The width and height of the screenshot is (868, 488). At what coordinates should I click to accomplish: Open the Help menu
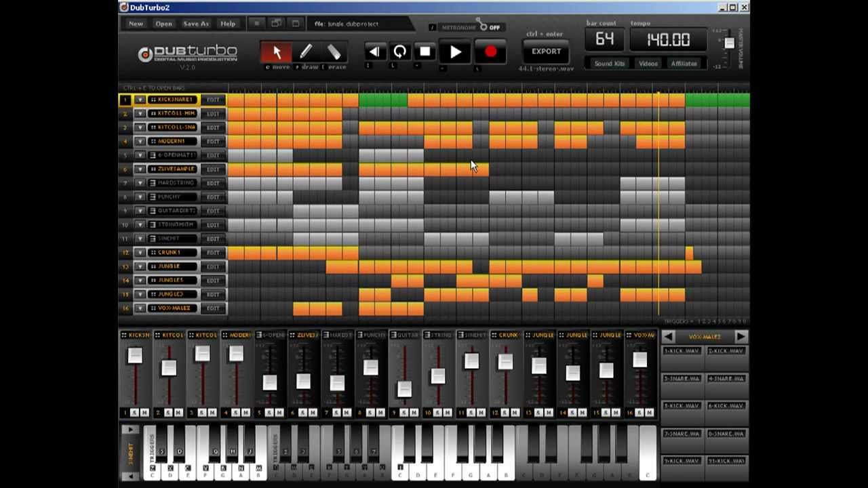tap(228, 24)
